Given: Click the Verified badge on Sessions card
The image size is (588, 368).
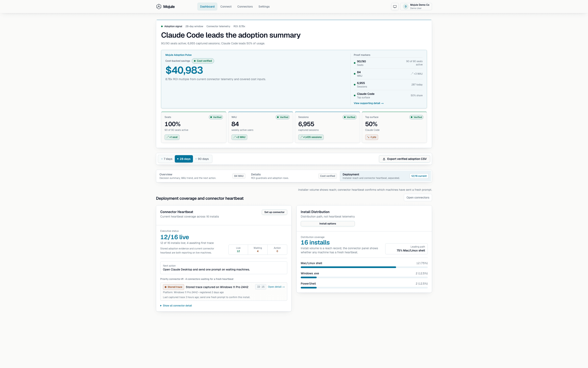Looking at the screenshot, I should [349, 117].
